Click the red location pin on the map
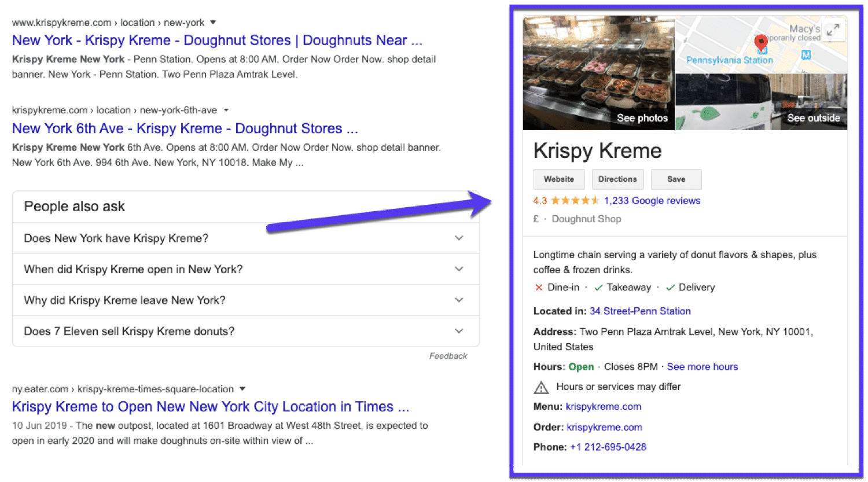This screenshot has height=482, width=868. (761, 42)
